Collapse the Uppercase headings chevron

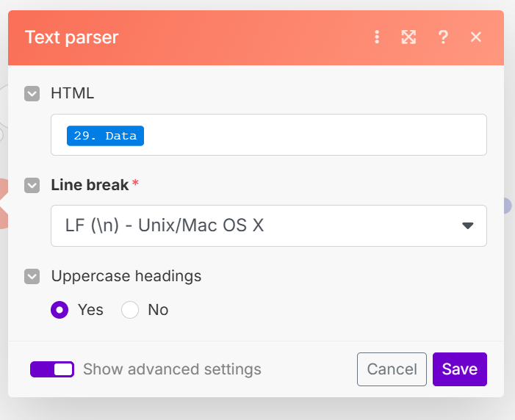tap(32, 277)
